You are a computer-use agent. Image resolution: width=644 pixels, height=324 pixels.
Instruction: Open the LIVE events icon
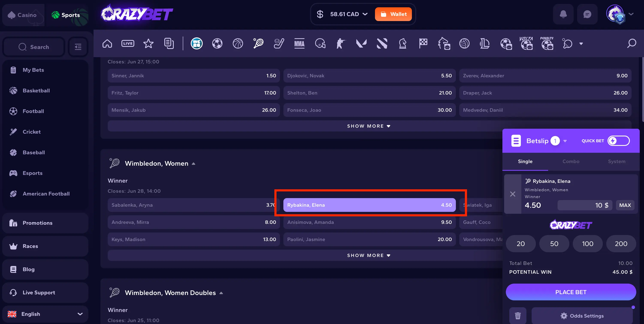128,44
